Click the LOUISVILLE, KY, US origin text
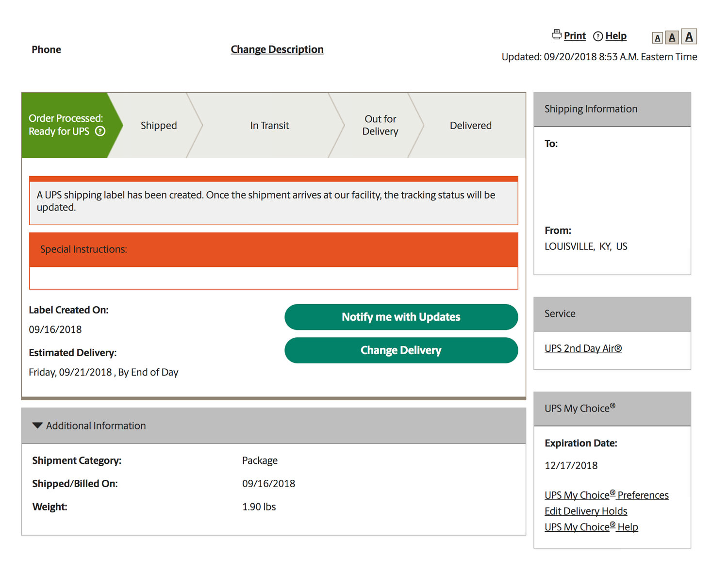Screen dimensions: 728x573 [586, 246]
